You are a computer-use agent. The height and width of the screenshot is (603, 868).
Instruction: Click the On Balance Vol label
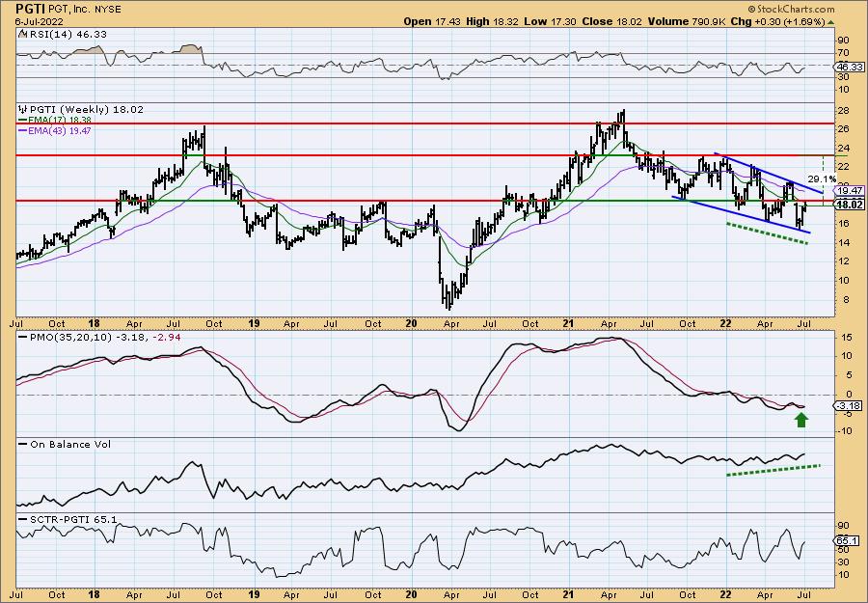[68, 444]
